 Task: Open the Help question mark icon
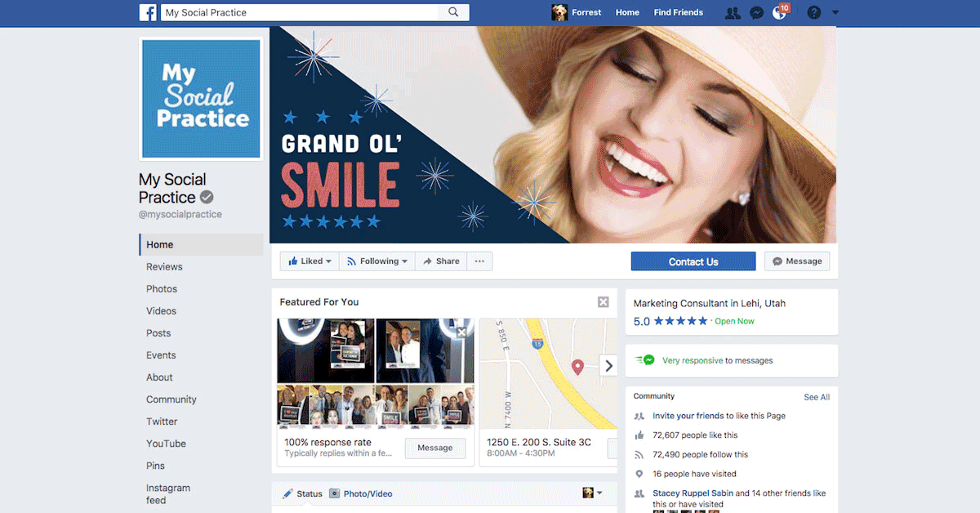(813, 12)
